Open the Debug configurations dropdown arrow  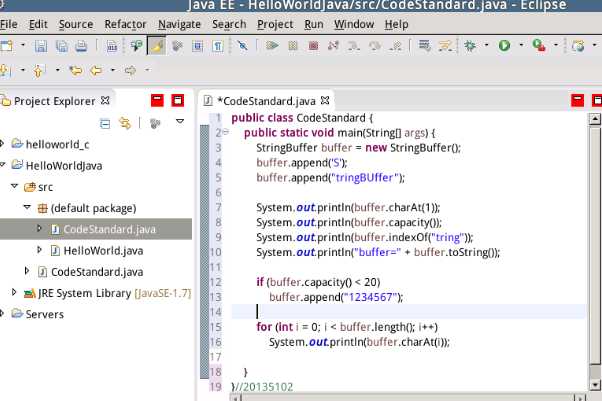[486, 45]
